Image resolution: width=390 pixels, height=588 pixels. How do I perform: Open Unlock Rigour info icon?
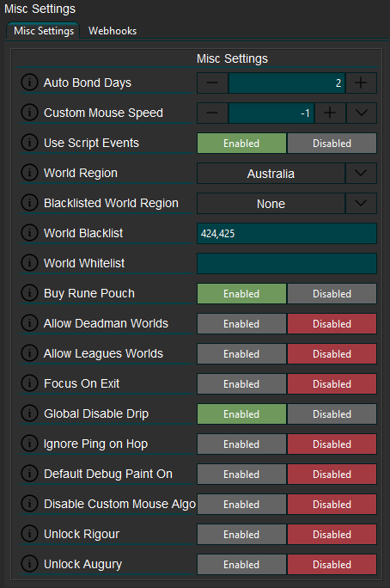point(29,534)
